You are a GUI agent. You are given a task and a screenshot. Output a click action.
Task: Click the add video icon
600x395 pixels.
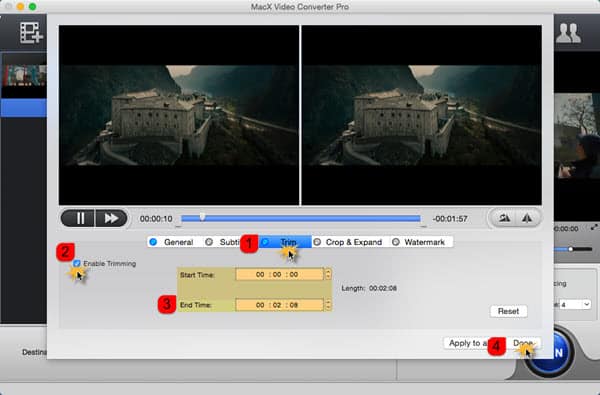tap(31, 32)
